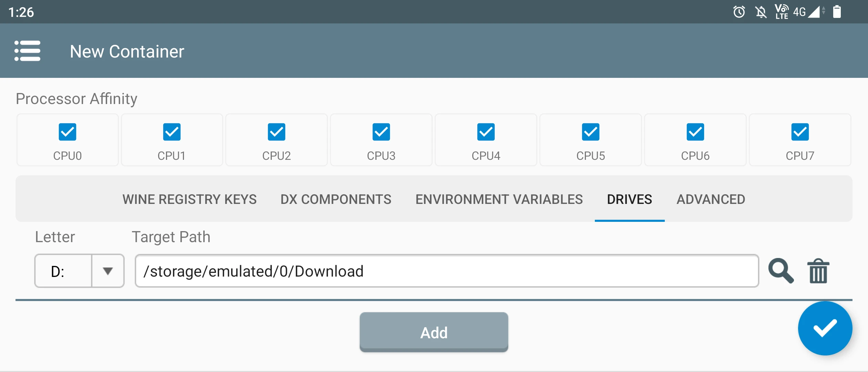Disable the CPU7 checkbox

click(800, 132)
